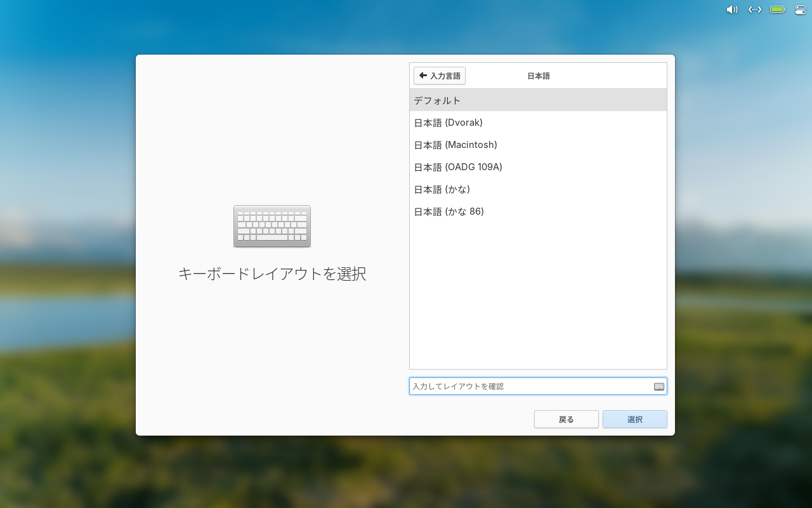The height and width of the screenshot is (508, 812).
Task: Select 日本語 (かな) layout
Action: point(538,189)
